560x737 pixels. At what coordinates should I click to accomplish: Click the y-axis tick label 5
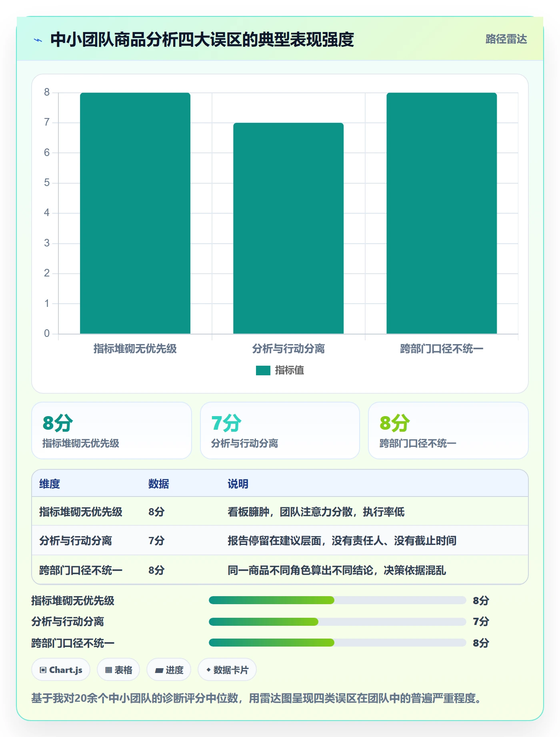[47, 183]
